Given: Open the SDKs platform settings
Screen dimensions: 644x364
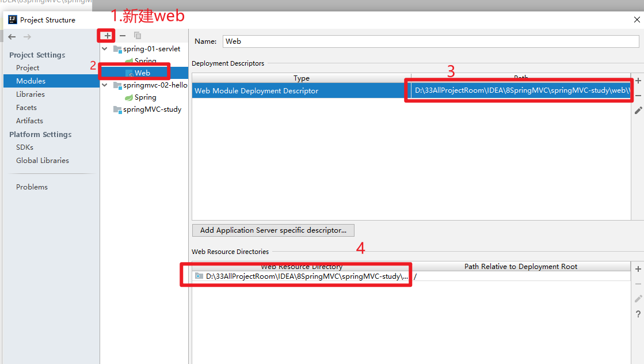Looking at the screenshot, I should [25, 147].
